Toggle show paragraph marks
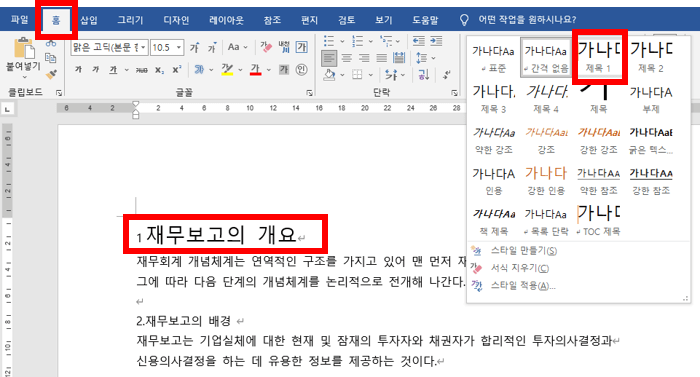This screenshot has height=377, width=700. coord(447,75)
